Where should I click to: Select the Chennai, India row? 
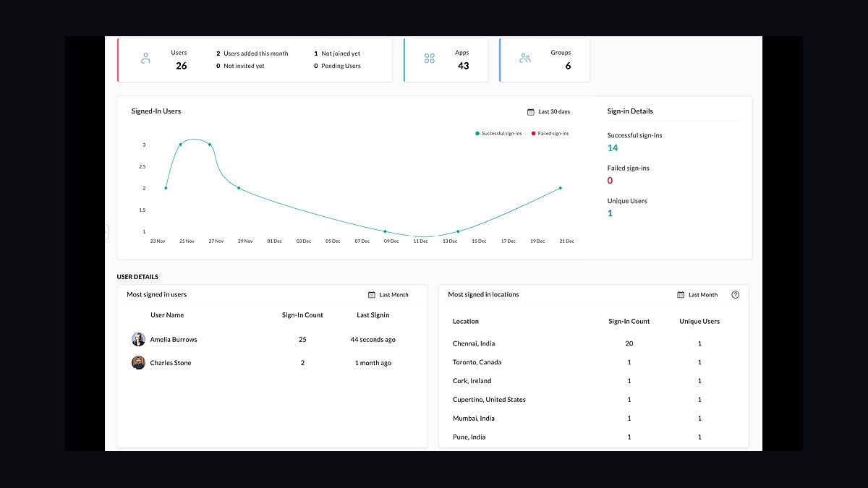[x=593, y=343]
